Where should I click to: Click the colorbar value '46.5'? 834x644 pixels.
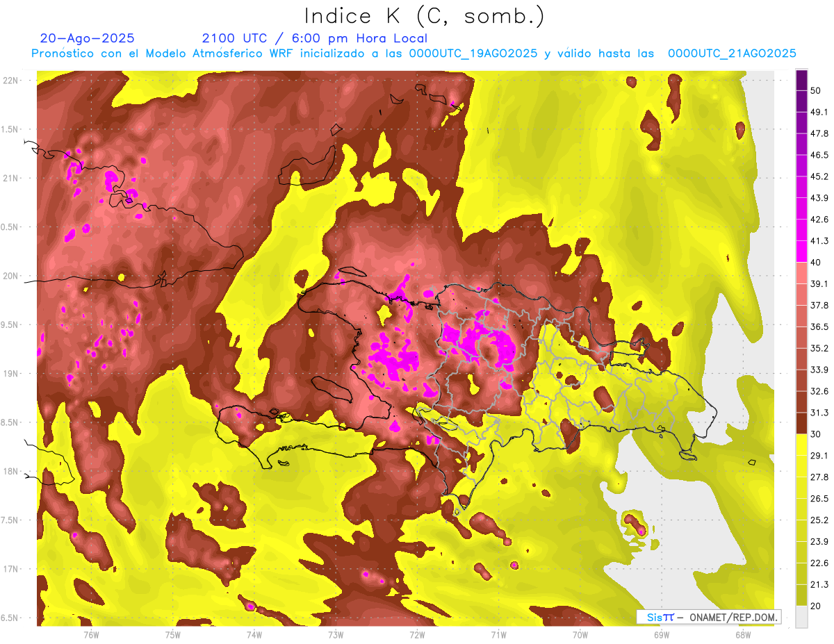click(819, 155)
